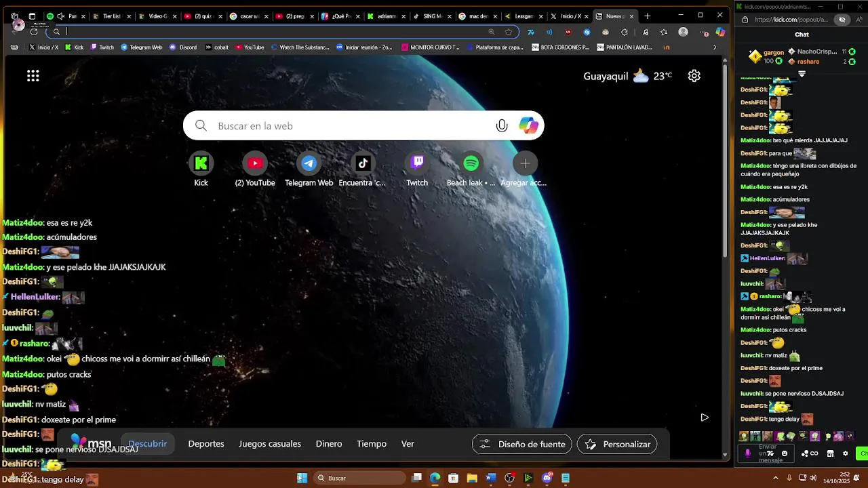The height and width of the screenshot is (488, 868).
Task: Add page to favorites star
Action: [x=509, y=32]
